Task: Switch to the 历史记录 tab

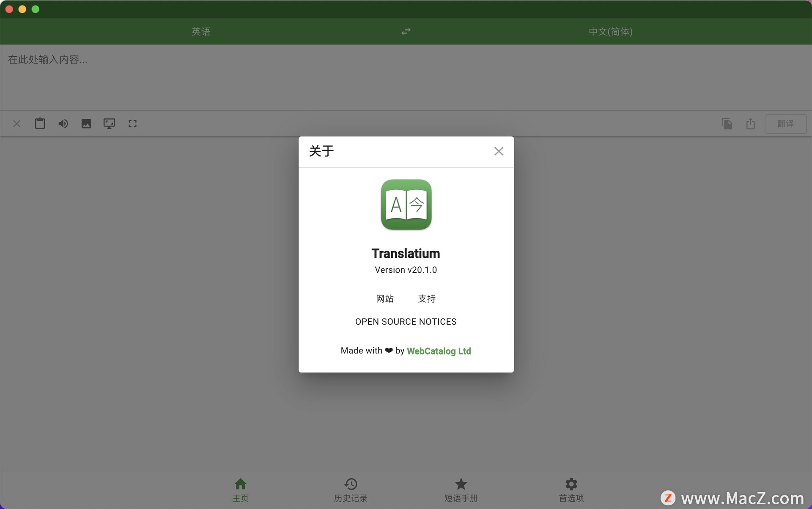Action: point(351,490)
